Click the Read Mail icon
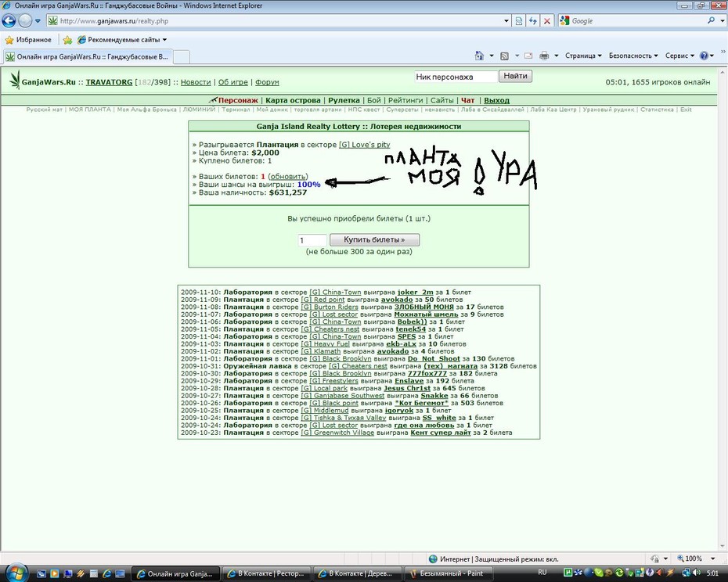Screen dimensions: 728x582 [x=528, y=56]
